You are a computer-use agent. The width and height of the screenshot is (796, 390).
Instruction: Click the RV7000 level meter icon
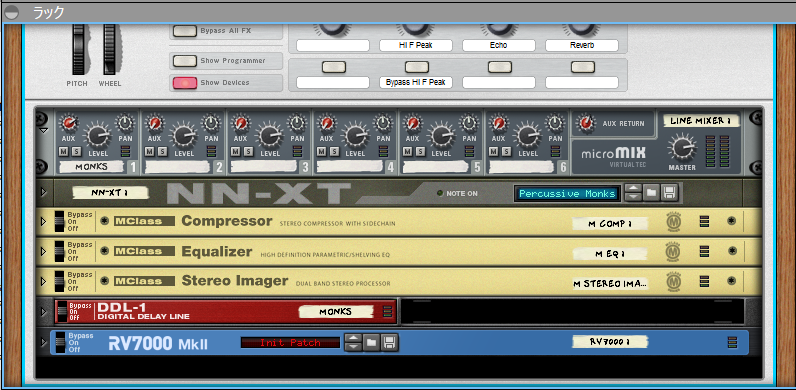pyautogui.click(x=732, y=342)
